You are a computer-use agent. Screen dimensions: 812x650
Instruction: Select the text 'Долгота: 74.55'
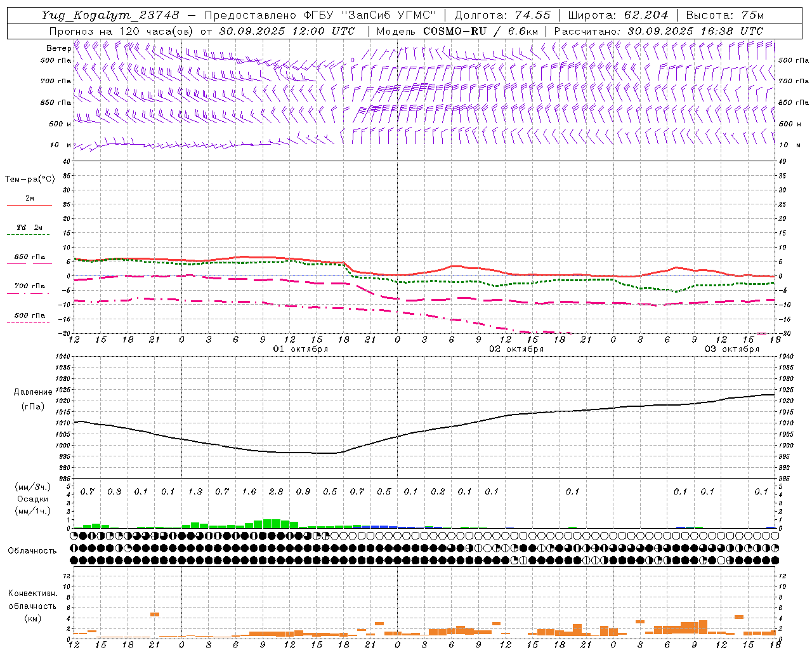point(502,15)
